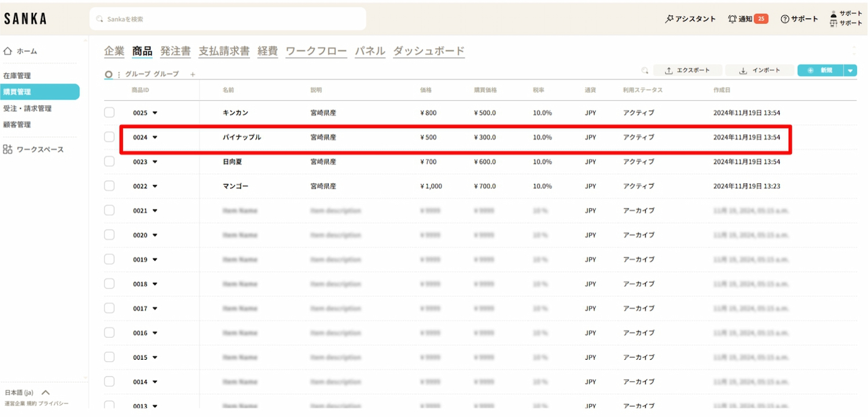868x417 pixels.
Task: Click the Support question mark icon
Action: coord(785,19)
